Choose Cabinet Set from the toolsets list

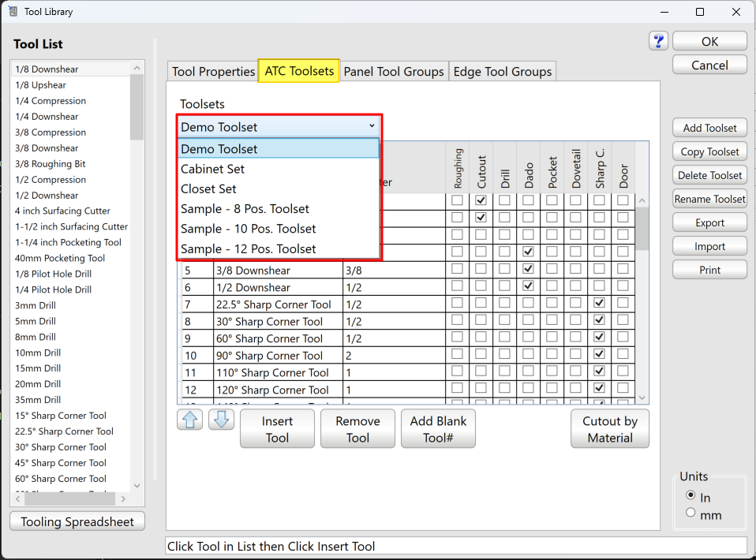point(213,169)
